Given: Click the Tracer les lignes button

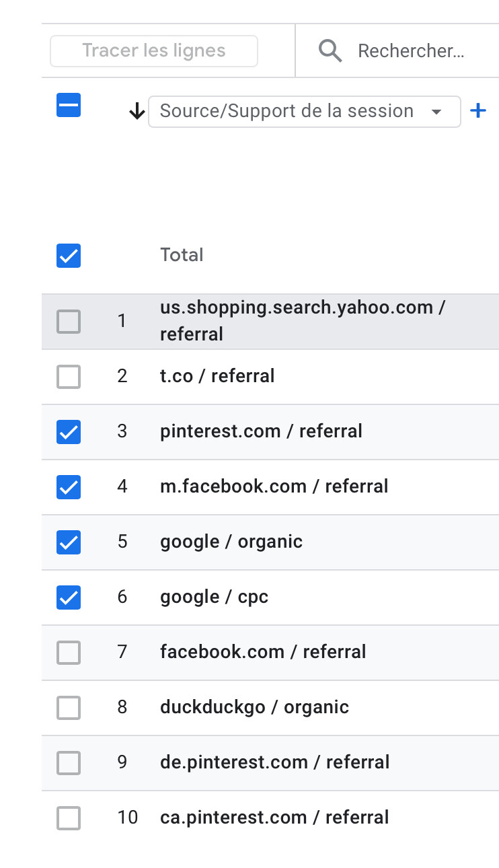Looking at the screenshot, I should click(x=154, y=51).
